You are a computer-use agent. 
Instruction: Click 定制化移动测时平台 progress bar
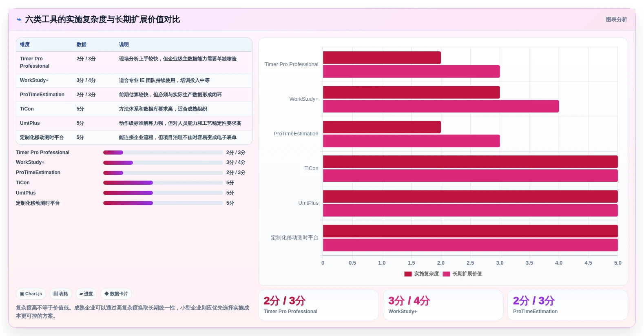pos(163,203)
